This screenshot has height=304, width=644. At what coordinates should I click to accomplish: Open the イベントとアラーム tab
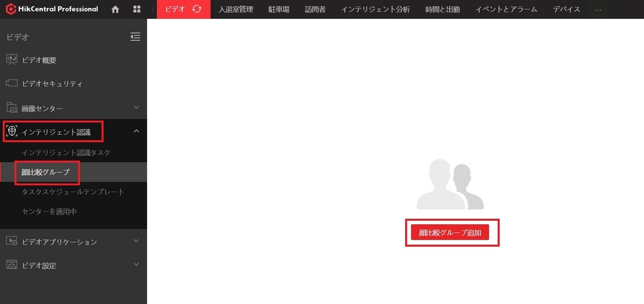click(506, 9)
